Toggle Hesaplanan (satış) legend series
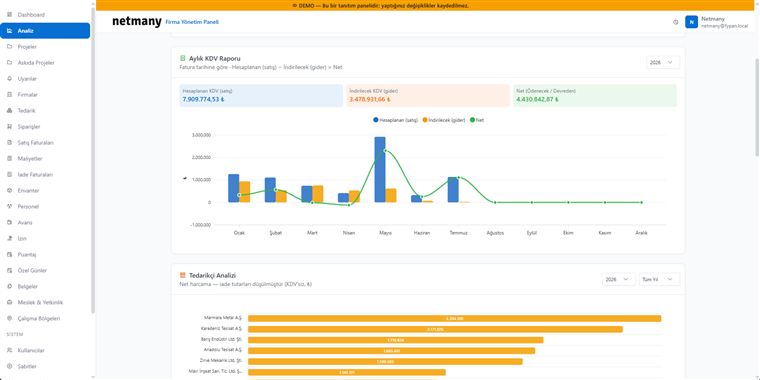The width and height of the screenshot is (760, 380). click(x=396, y=120)
